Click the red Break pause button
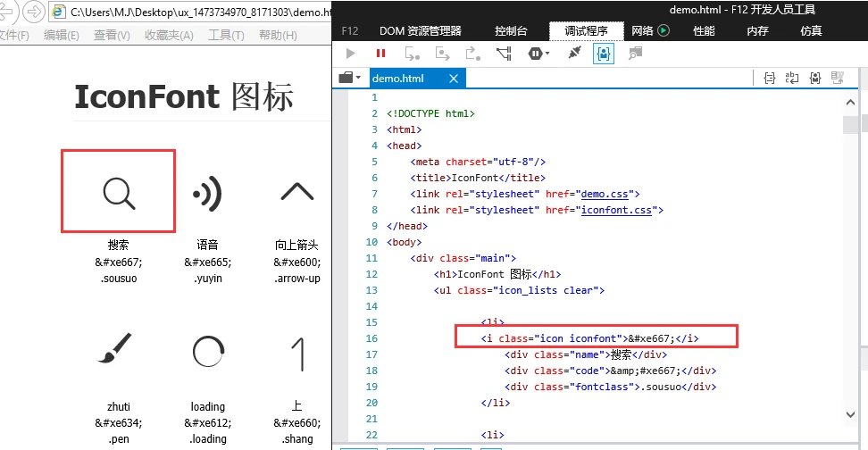The height and width of the screenshot is (450, 868). pyautogui.click(x=380, y=54)
